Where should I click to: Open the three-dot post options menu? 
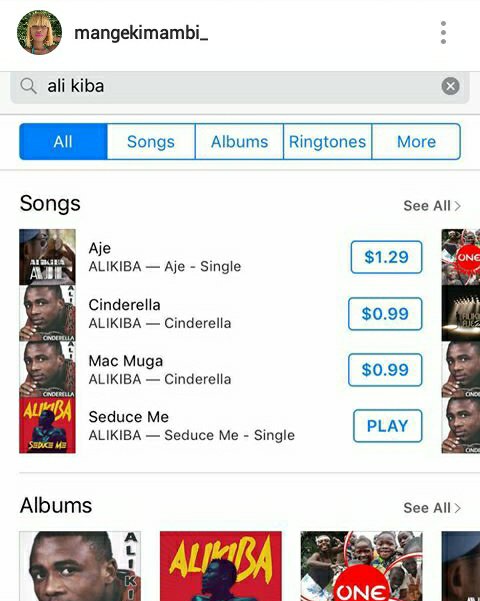(x=443, y=33)
